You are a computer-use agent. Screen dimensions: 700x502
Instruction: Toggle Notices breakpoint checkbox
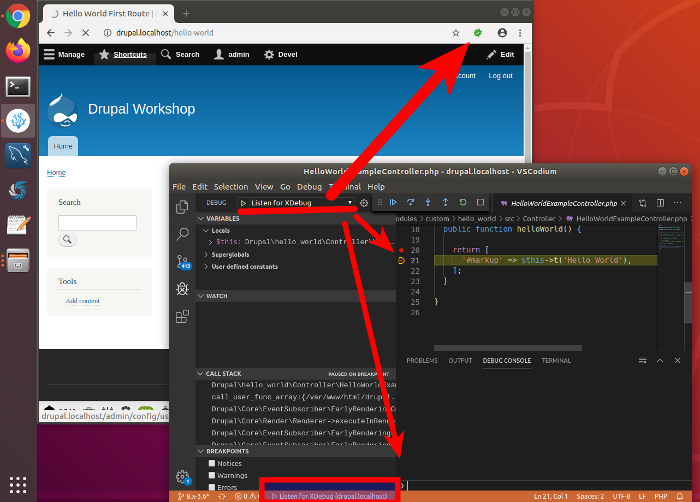[x=212, y=463]
